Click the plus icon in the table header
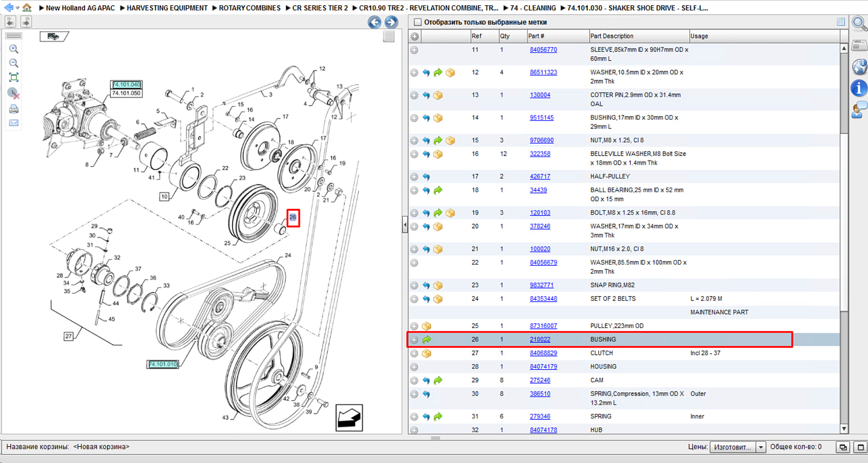 point(414,36)
